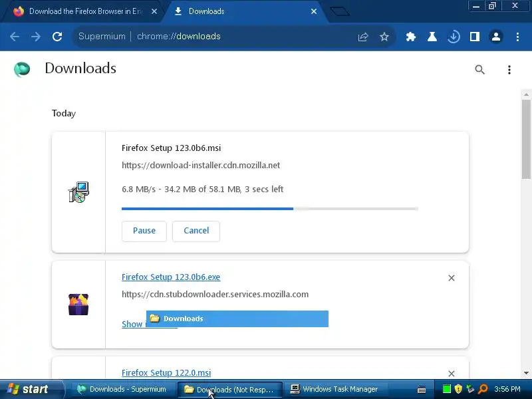Click the vertical scrollbar thumb
Viewport: 532px width, 399px height.
pyautogui.click(x=526, y=139)
